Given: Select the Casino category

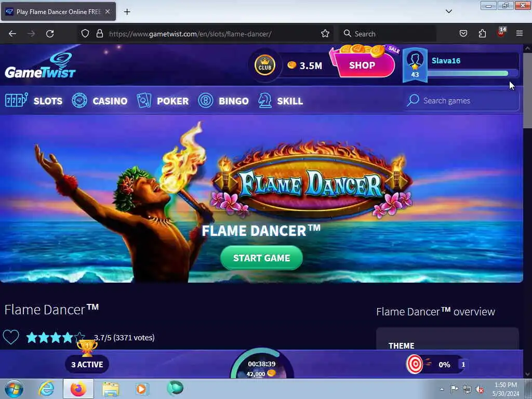Looking at the screenshot, I should [110, 101].
